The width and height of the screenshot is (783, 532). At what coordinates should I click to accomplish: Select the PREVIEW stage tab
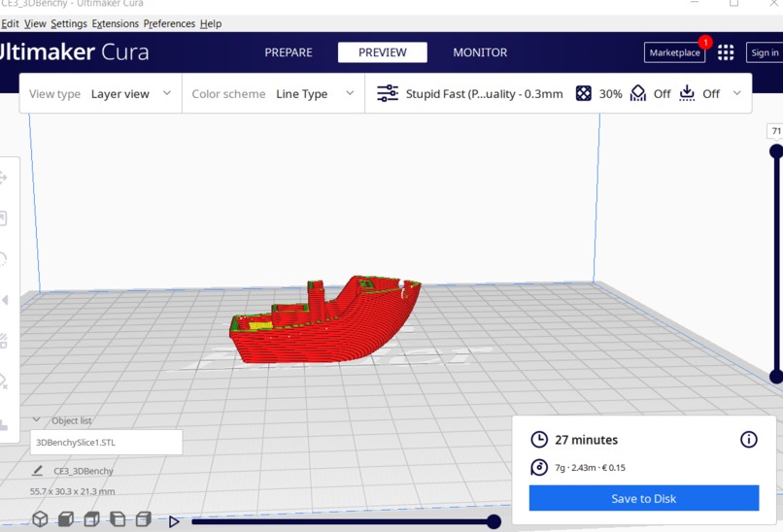coord(383,52)
